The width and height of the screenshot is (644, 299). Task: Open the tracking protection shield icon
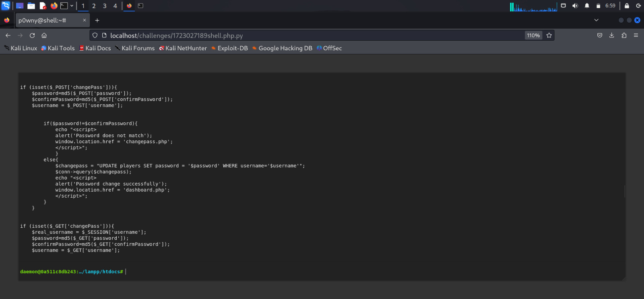coord(95,35)
